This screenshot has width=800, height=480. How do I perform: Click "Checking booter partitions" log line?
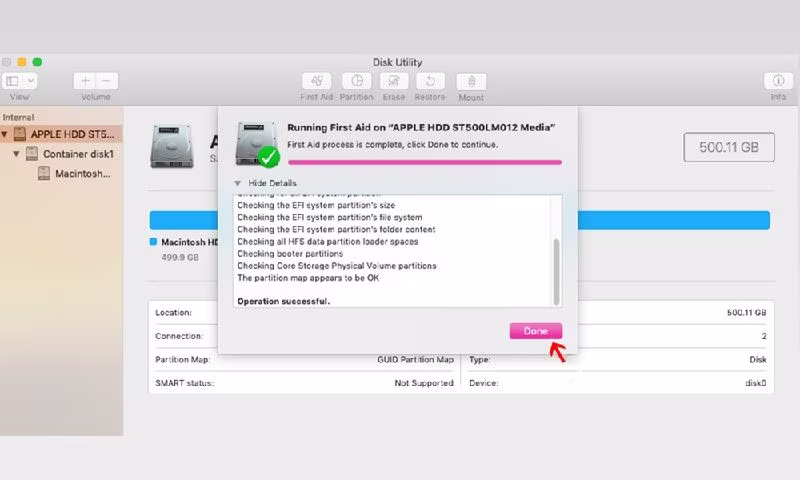pyautogui.click(x=290, y=254)
